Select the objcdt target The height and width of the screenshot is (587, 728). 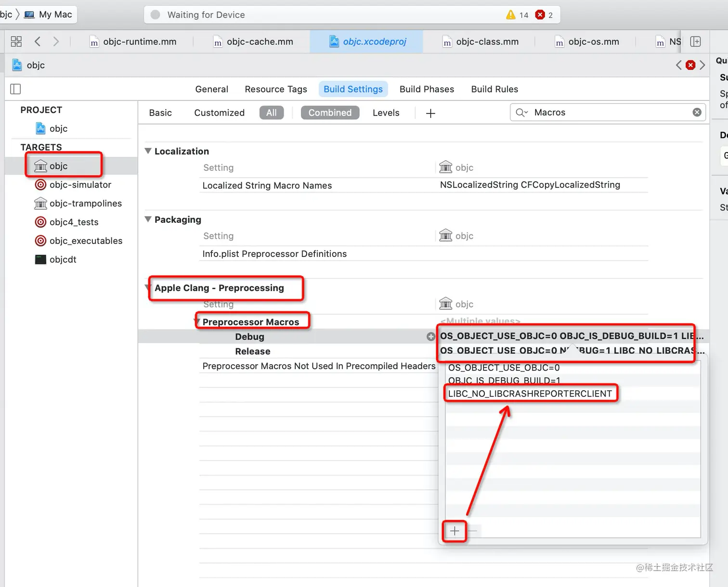(x=56, y=259)
